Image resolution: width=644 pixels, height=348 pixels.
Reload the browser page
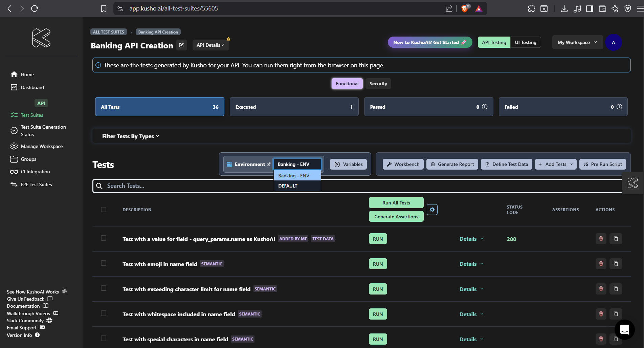click(35, 8)
